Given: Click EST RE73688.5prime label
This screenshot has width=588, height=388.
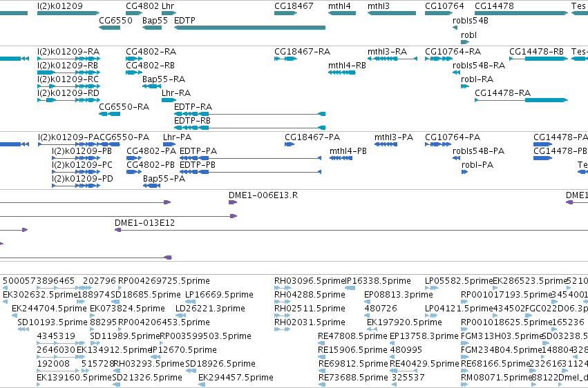Looking at the screenshot, I should point(353,378).
